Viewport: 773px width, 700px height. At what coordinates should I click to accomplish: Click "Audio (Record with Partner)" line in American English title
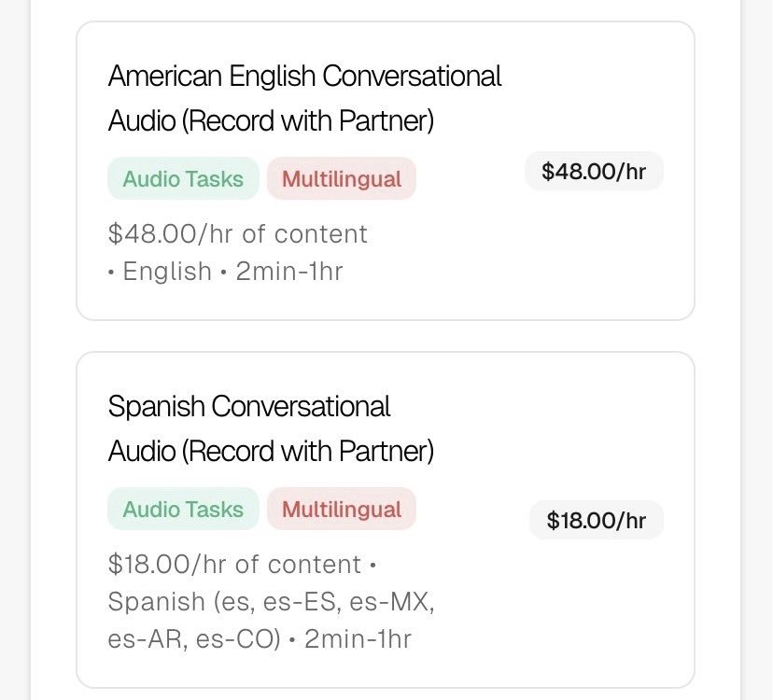271,121
